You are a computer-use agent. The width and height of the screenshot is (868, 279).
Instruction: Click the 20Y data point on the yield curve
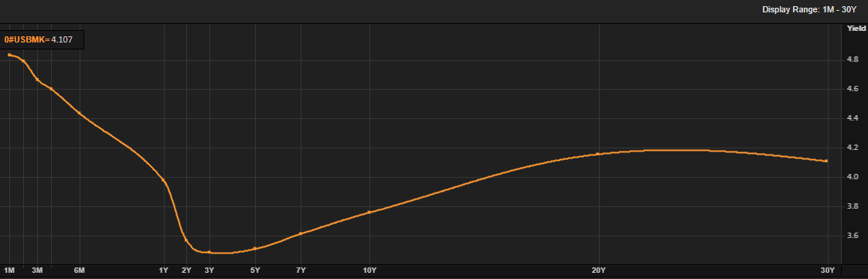click(597, 154)
